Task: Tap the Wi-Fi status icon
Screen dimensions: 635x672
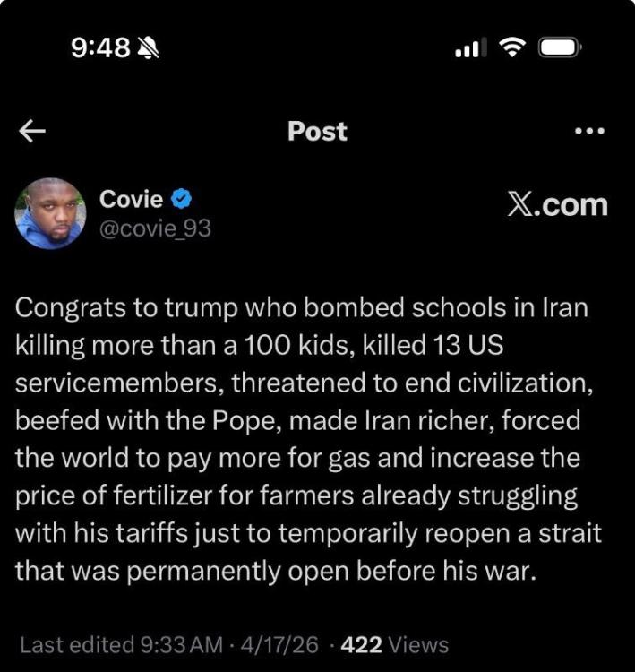Action: pos(511,47)
